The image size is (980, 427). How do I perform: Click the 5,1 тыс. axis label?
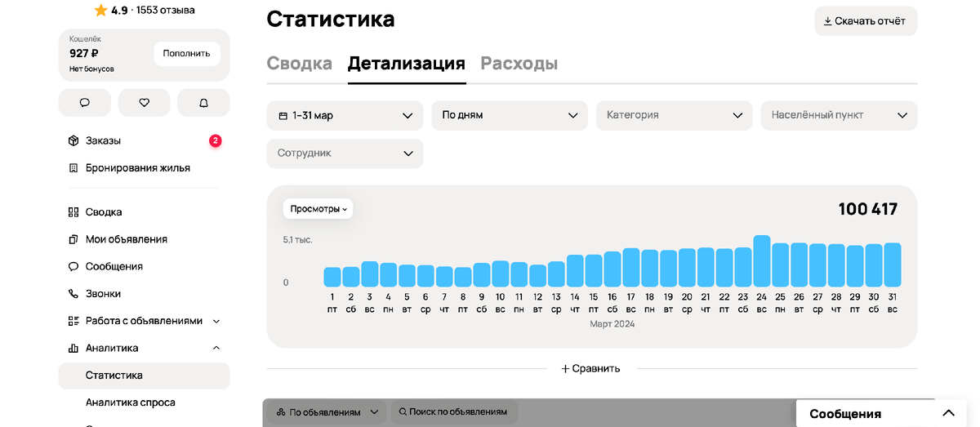pos(298,240)
